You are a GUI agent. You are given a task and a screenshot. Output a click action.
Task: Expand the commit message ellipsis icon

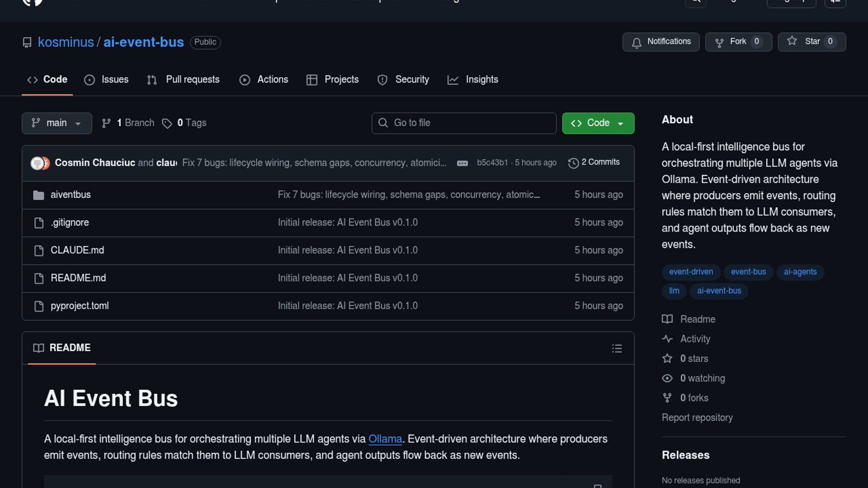point(462,163)
